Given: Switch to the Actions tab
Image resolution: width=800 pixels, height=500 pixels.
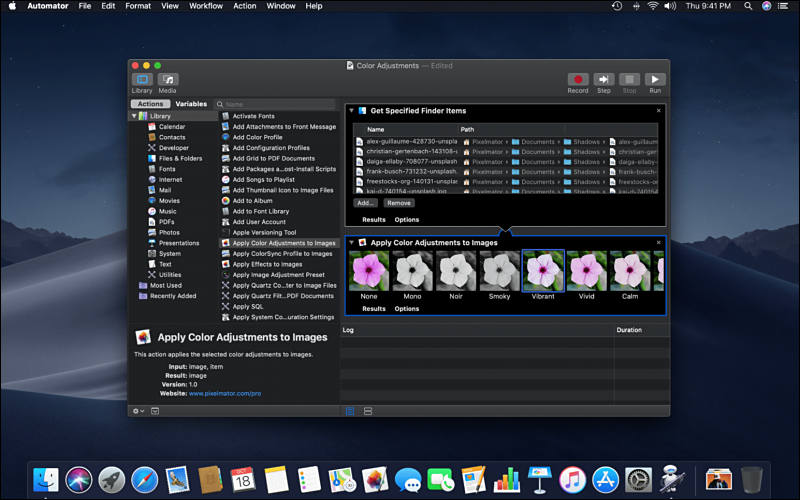Looking at the screenshot, I should (x=151, y=104).
